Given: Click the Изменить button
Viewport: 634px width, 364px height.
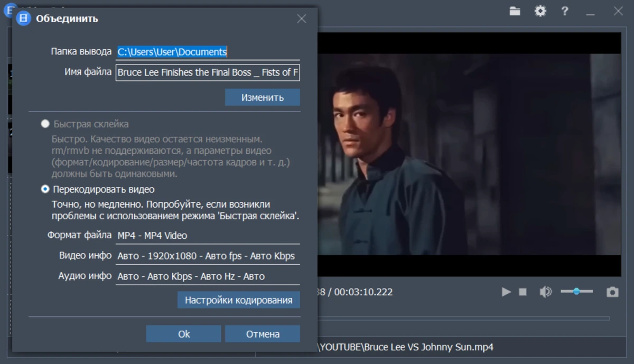Looking at the screenshot, I should pyautogui.click(x=263, y=97).
